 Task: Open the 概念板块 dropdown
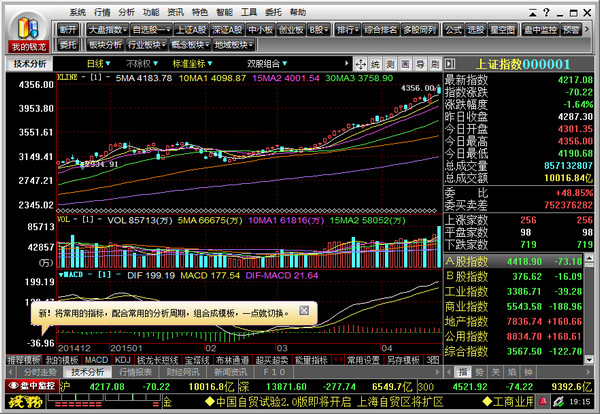click(190, 45)
